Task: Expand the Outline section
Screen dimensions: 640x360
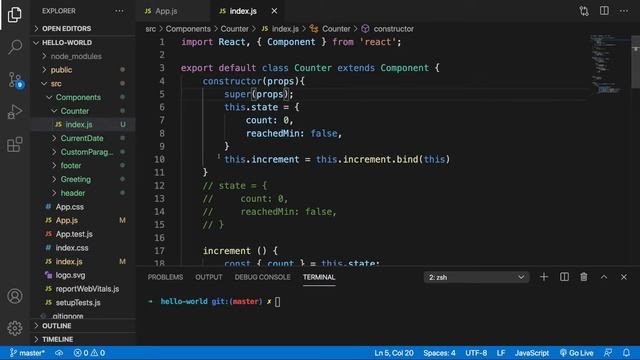Action: point(83,326)
